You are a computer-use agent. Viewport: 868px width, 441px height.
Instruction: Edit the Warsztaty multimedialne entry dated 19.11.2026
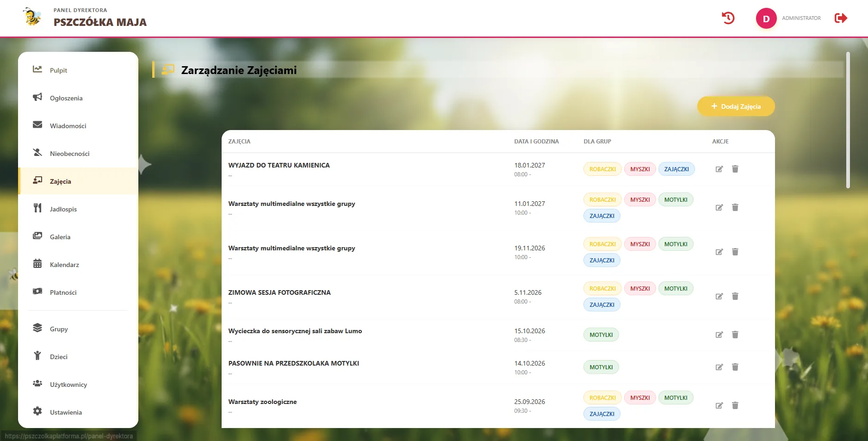coord(719,252)
